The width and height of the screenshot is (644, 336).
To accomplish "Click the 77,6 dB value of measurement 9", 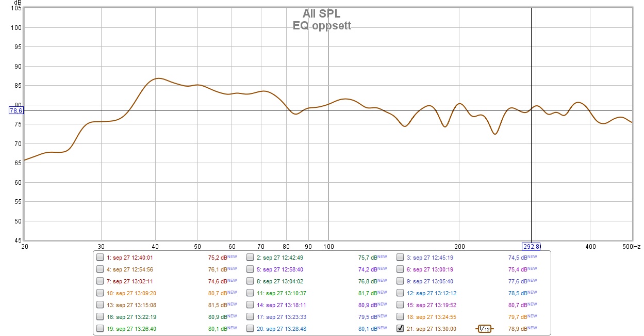I will pyautogui.click(x=518, y=281).
